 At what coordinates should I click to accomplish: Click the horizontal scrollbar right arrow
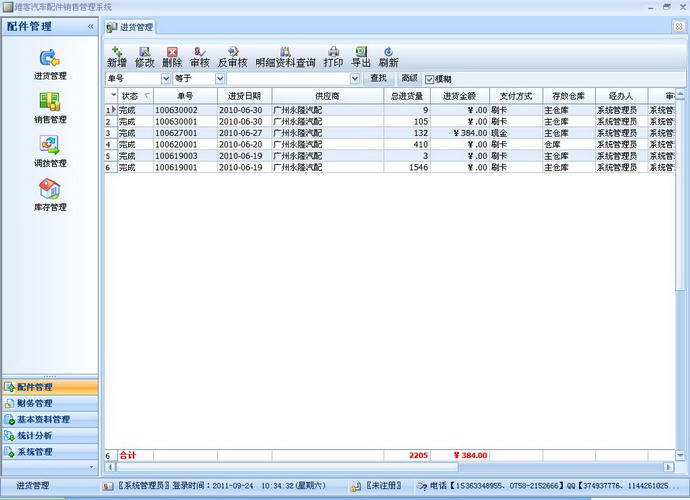coord(668,467)
